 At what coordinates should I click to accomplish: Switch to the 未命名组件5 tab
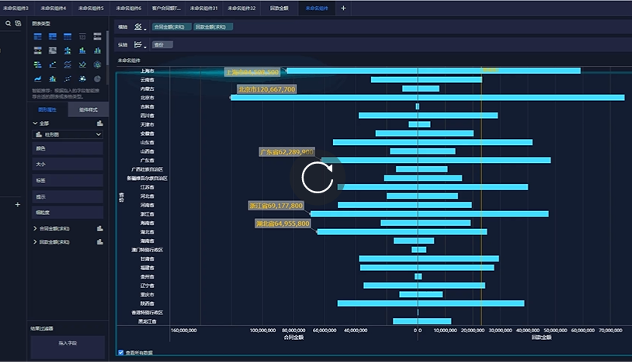click(x=91, y=8)
